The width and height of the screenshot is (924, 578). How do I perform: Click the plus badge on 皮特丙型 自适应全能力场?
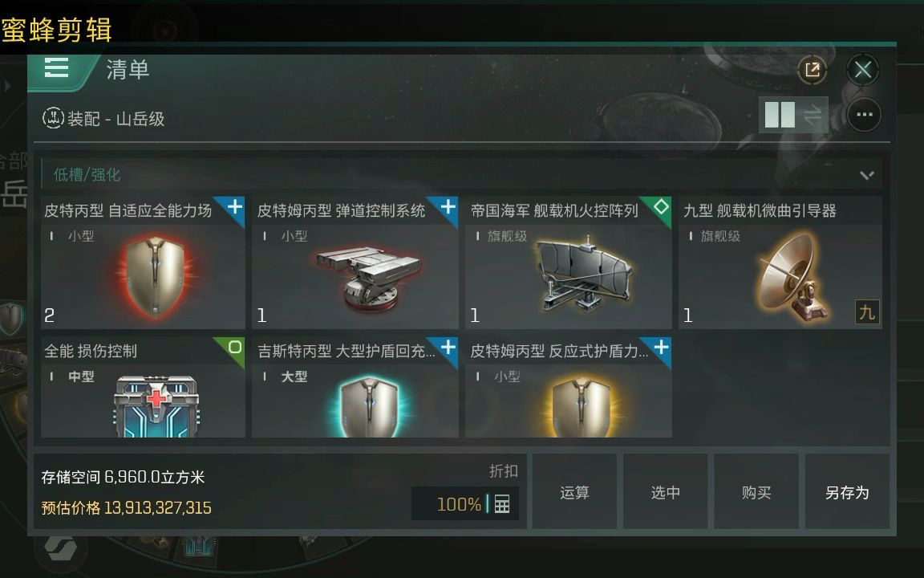234,207
